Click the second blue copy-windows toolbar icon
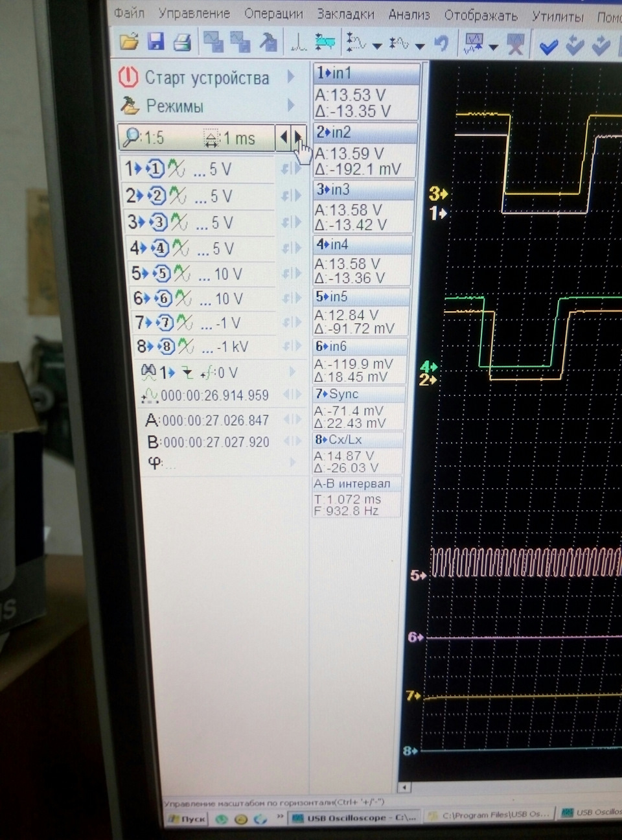This screenshot has width=622, height=840. coord(240,43)
